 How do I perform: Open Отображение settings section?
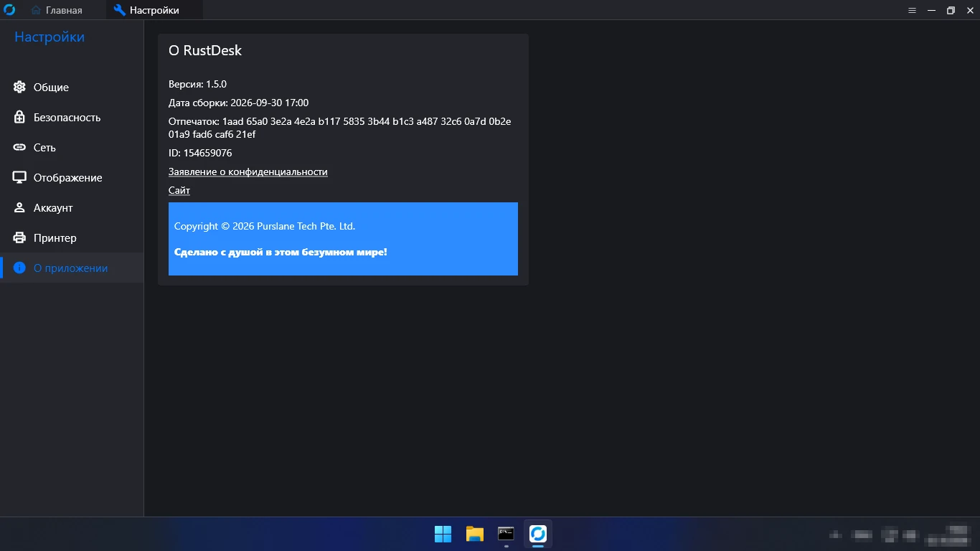click(72, 178)
